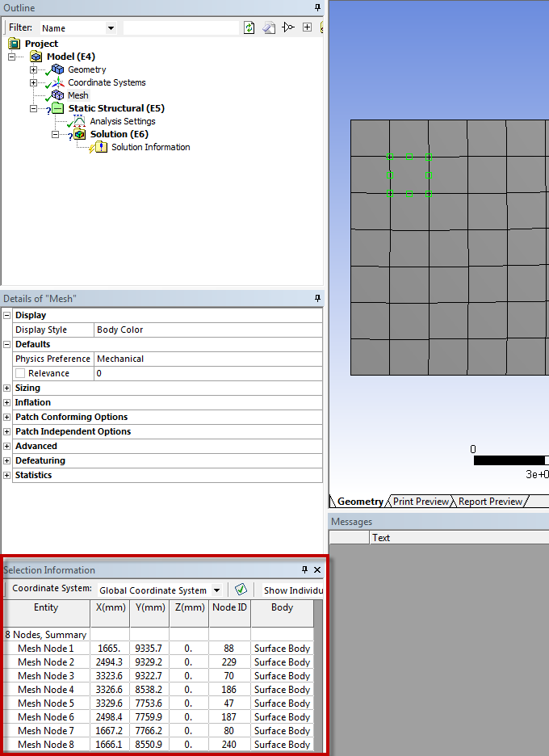Click the Solution Information icon
The image size is (549, 756).
pyautogui.click(x=101, y=146)
